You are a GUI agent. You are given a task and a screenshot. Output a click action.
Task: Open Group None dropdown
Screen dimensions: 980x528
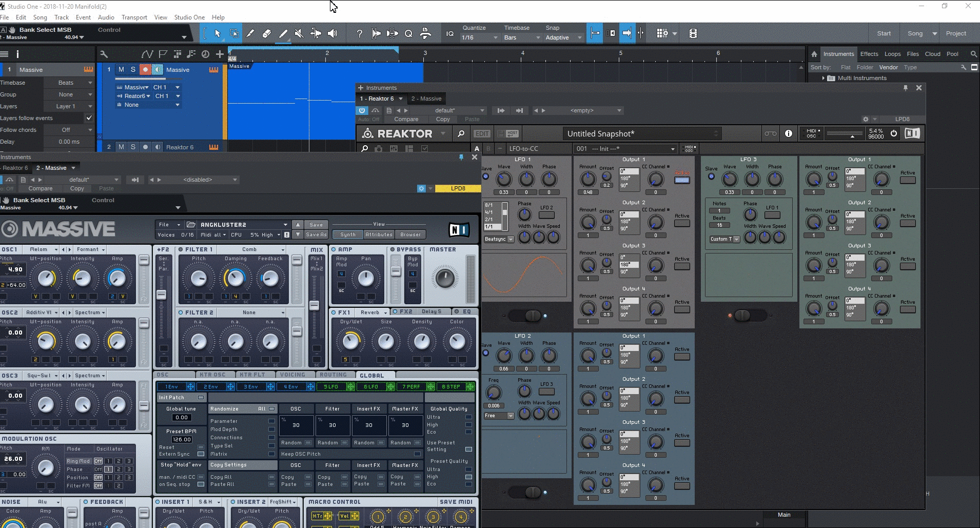[x=69, y=94]
